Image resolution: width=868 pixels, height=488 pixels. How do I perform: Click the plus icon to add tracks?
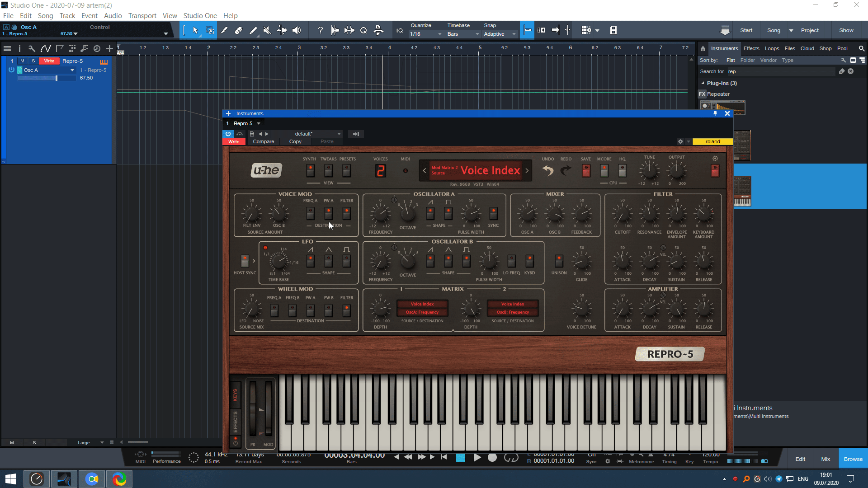pyautogui.click(x=109, y=48)
